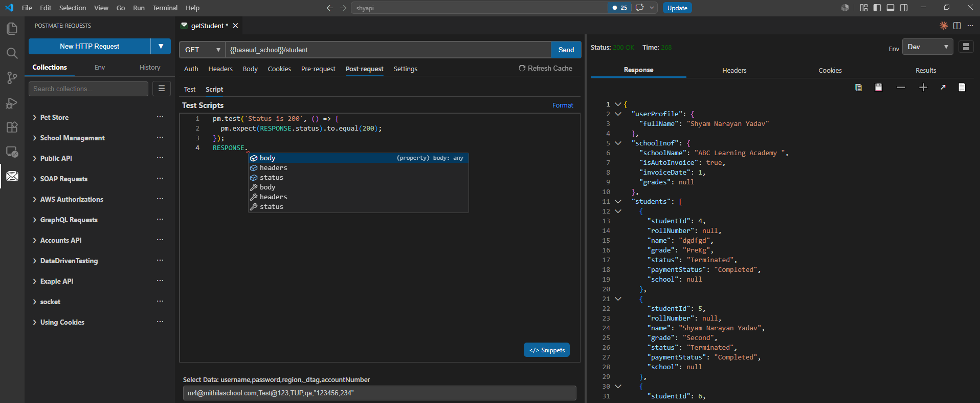980x403 pixels.
Task: Expand the Public API collection
Action: (34, 158)
